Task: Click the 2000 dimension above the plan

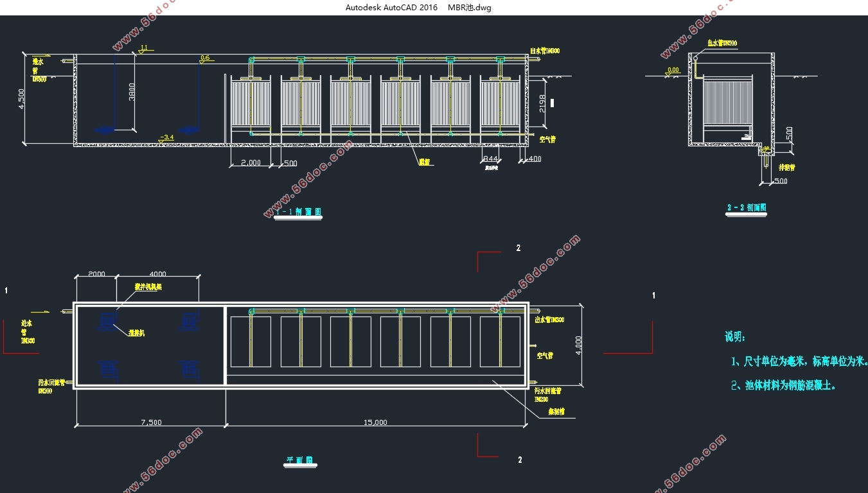Action: coord(96,273)
